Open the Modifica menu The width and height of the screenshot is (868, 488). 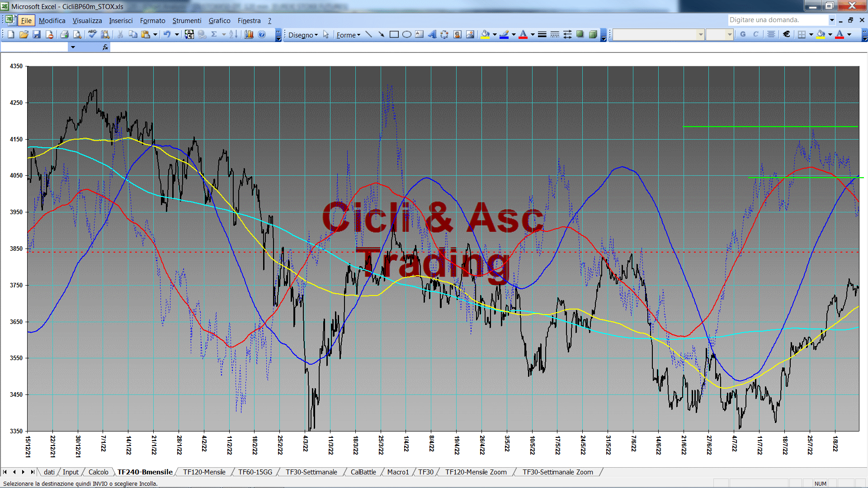(x=52, y=21)
